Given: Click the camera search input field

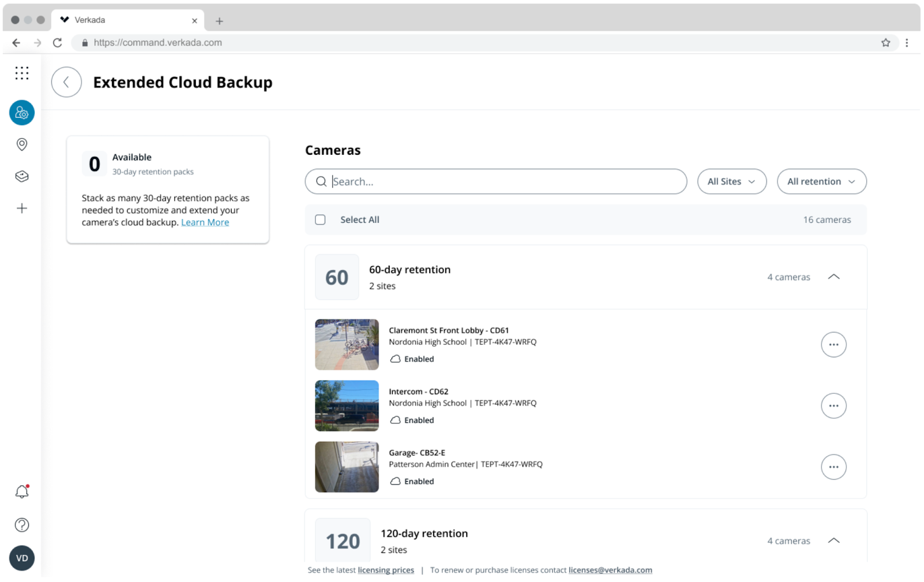Looking at the screenshot, I should point(502,182).
